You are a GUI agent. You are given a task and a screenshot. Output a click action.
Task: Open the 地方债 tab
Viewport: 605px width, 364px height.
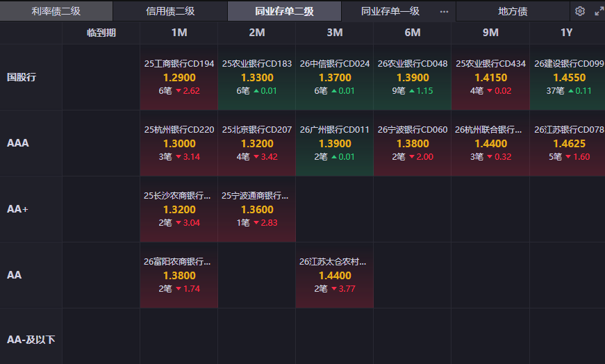513,11
